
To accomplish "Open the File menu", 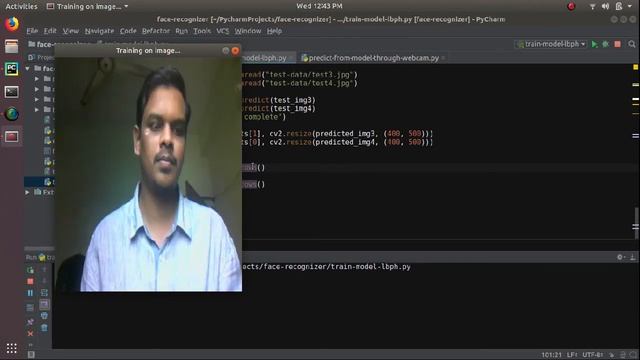I will pos(32,31).
